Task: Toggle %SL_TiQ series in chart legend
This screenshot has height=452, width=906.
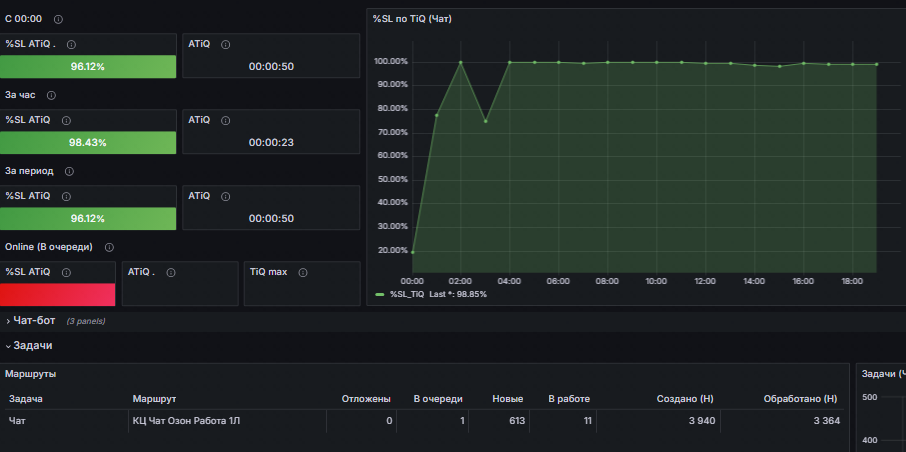Action: click(x=409, y=294)
